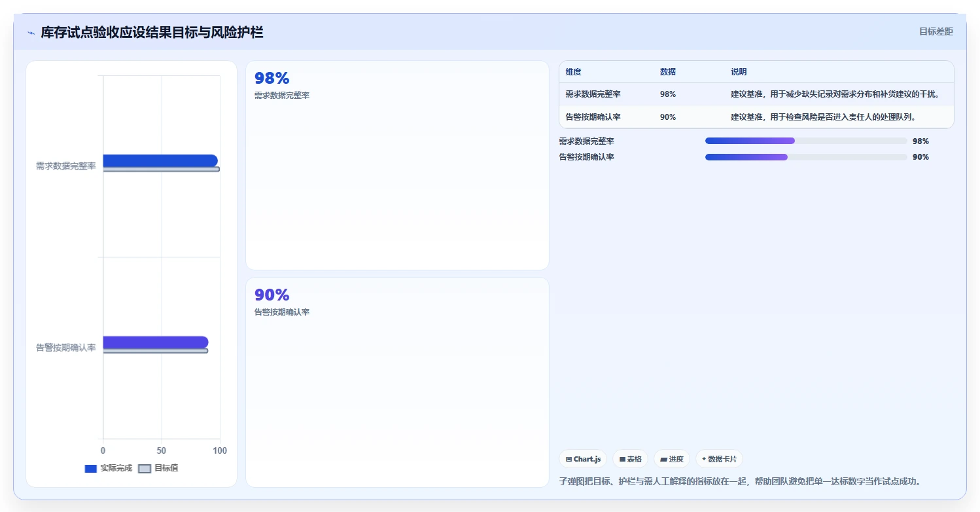
Task: Click the sparkle icon in 数据卡片 chip
Action: coord(704,459)
